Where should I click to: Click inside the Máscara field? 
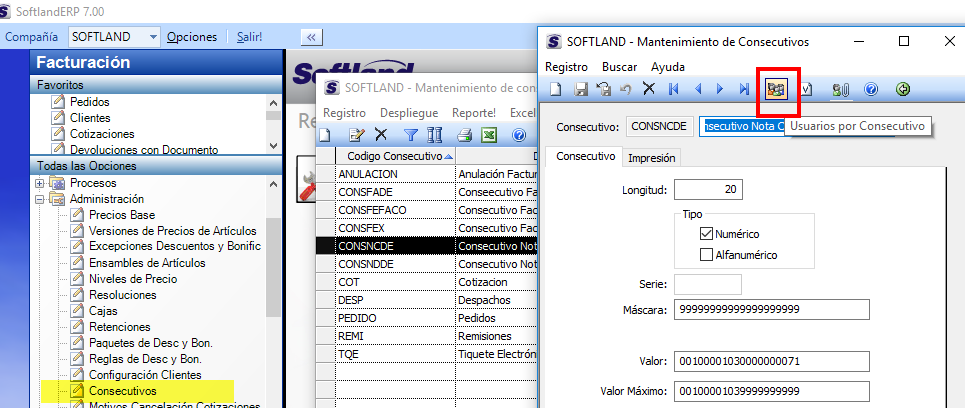772,310
